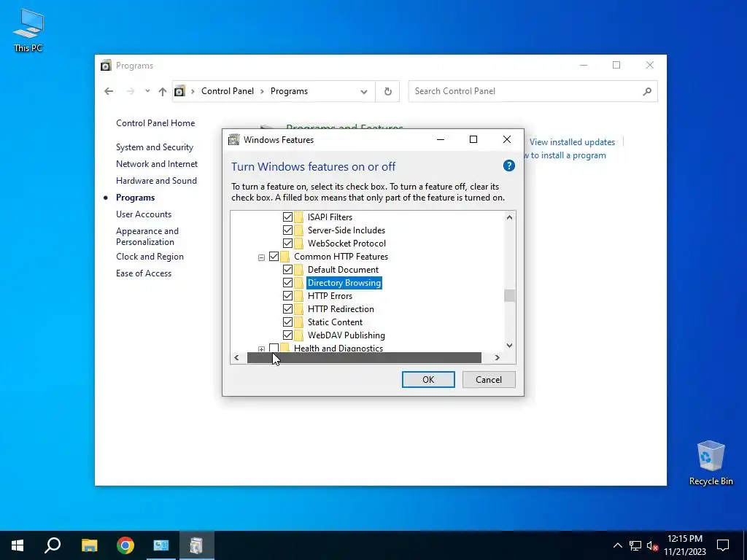This screenshot has height=560, width=747.
Task: Open System and Security category
Action: pos(155,147)
